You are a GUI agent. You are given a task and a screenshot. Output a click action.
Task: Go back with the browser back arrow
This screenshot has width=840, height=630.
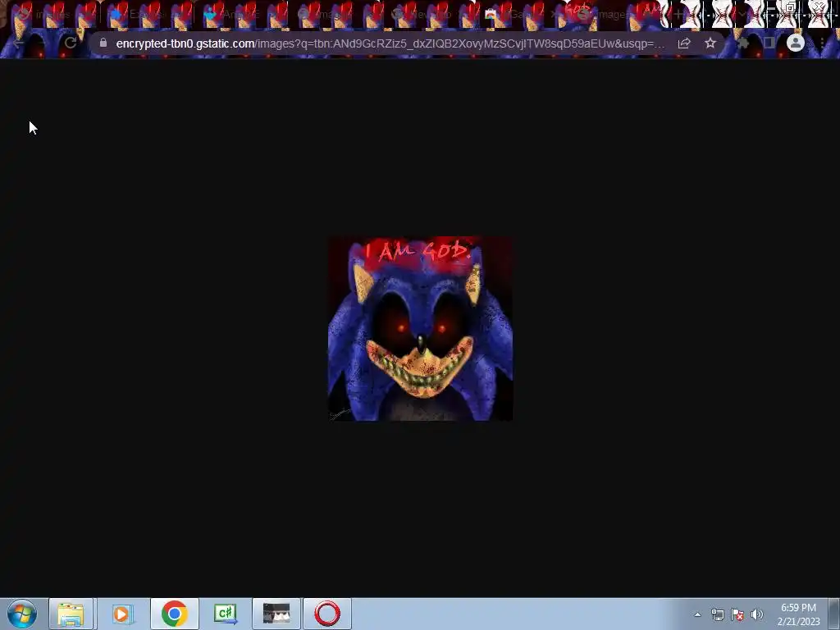[x=19, y=43]
